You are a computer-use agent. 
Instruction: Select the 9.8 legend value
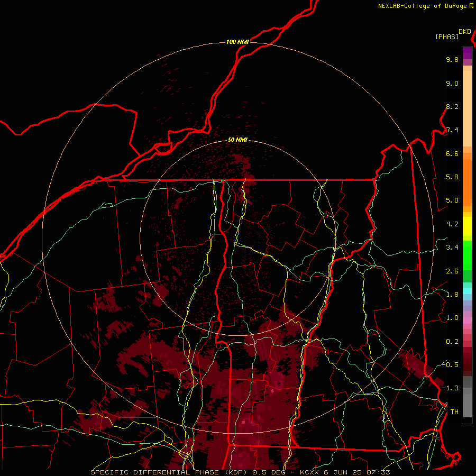[x=452, y=59]
